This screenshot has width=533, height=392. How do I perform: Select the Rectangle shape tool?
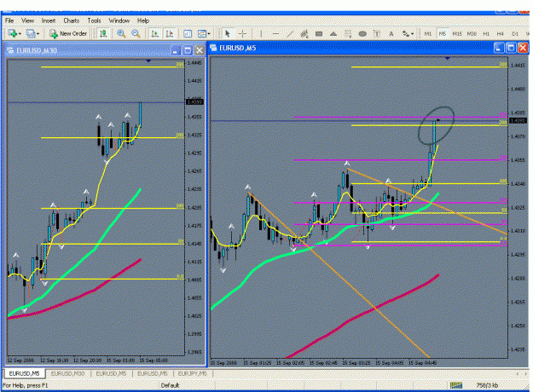click(319, 33)
